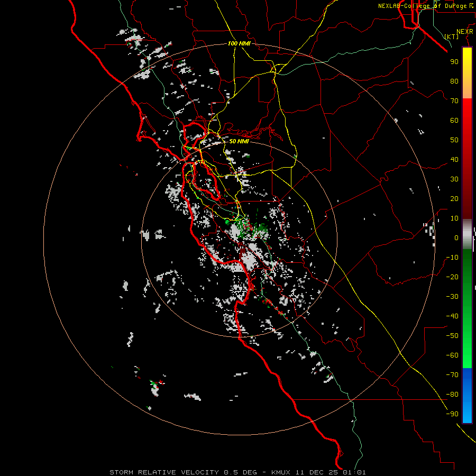Click the positive 50 scale value
Image resolution: width=476 pixels, height=476 pixels.
pos(454,140)
